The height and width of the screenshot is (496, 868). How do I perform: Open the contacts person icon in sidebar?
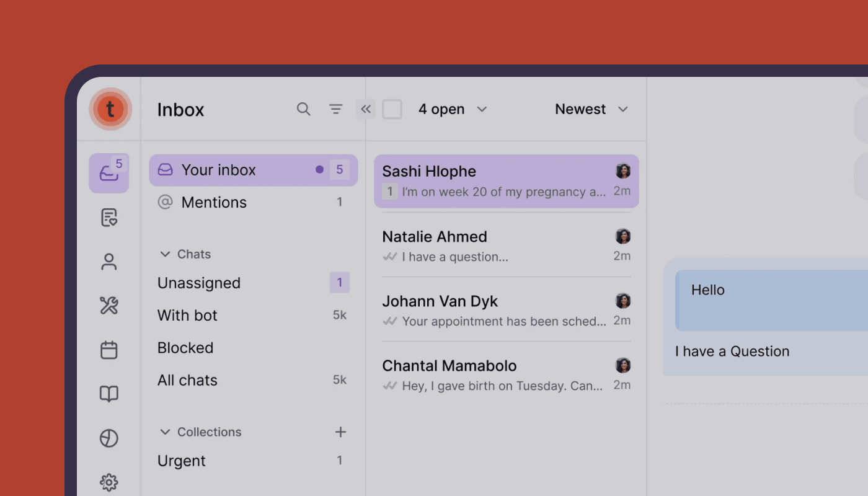pyautogui.click(x=109, y=262)
